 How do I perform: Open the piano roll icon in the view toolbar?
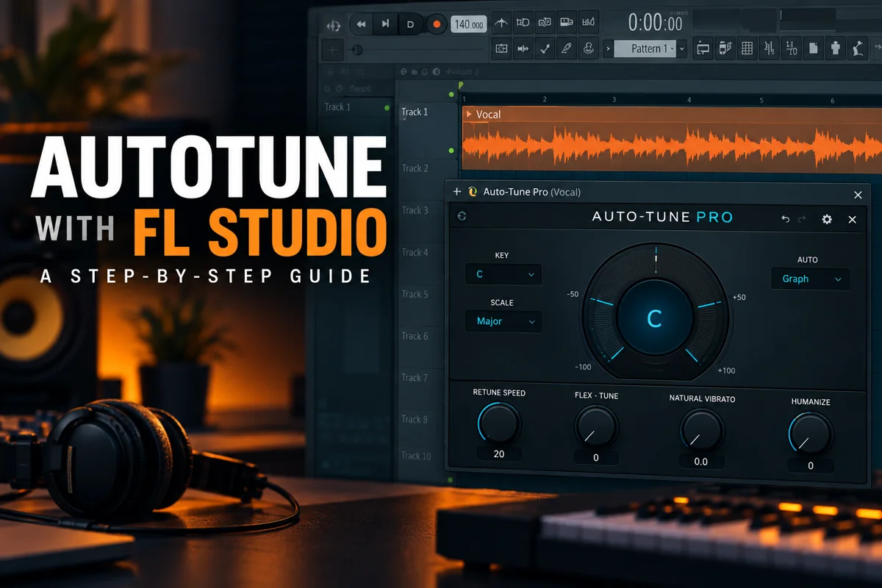pyautogui.click(x=725, y=49)
